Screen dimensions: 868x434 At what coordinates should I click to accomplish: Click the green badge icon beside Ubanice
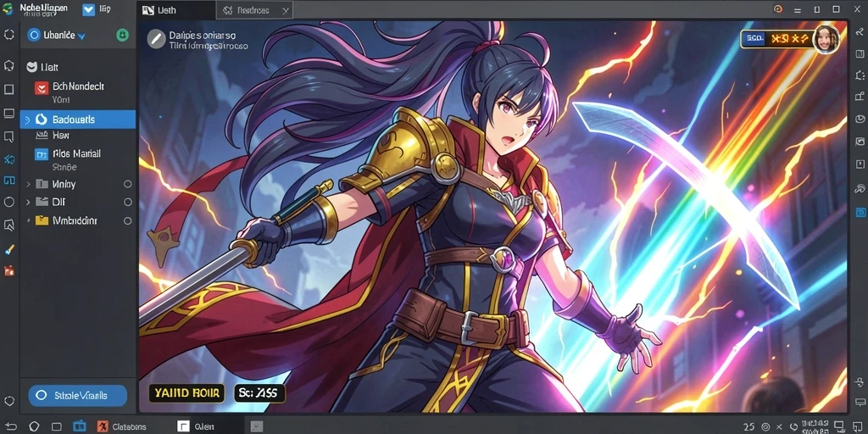122,36
